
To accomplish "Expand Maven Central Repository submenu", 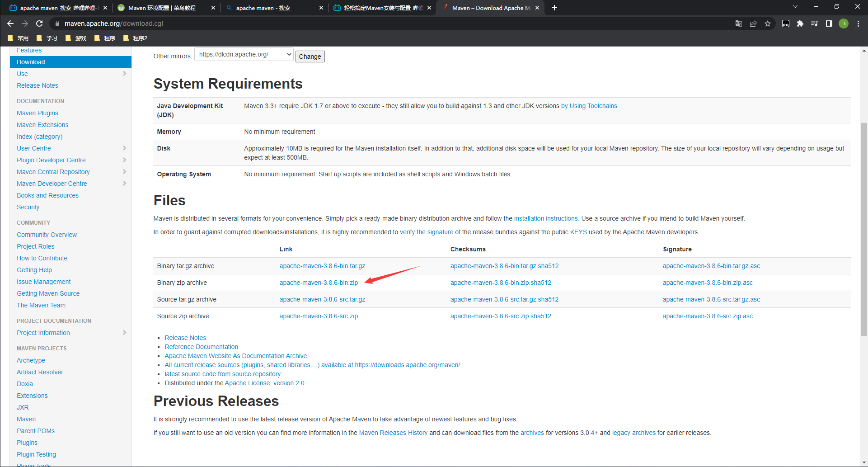I will click(124, 172).
